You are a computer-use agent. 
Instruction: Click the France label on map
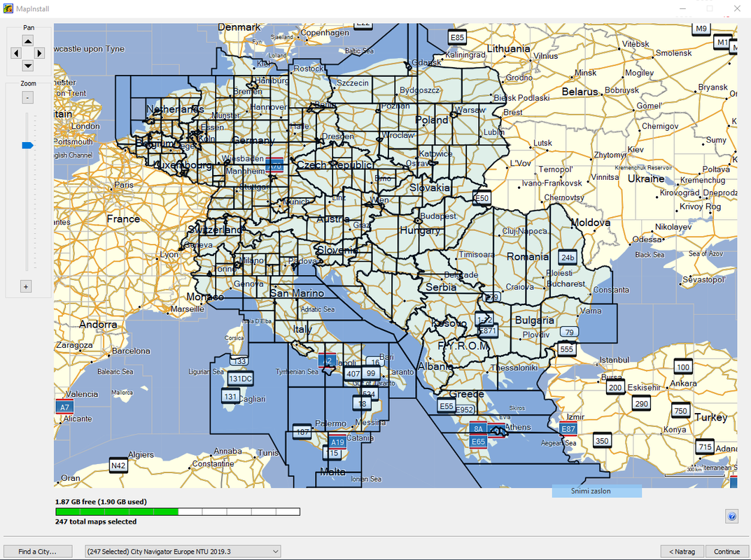click(x=123, y=219)
